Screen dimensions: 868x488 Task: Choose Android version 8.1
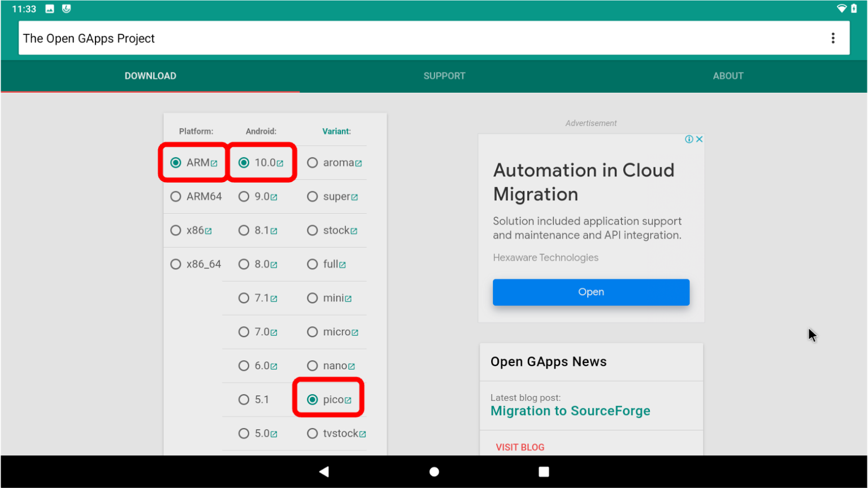[244, 230]
